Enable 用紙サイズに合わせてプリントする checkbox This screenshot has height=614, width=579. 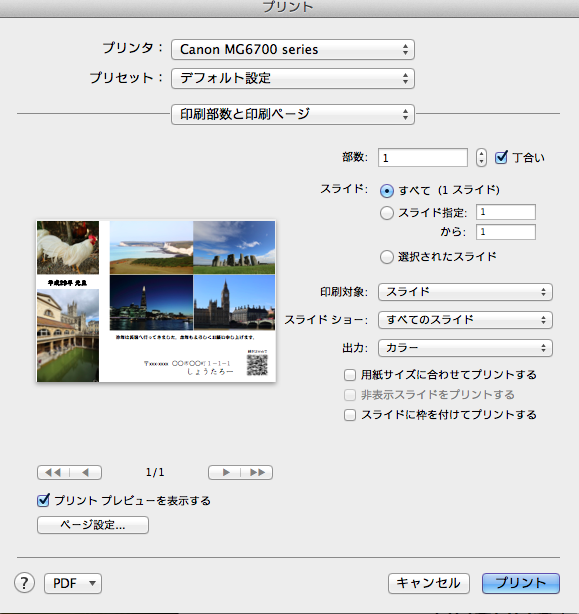point(350,375)
